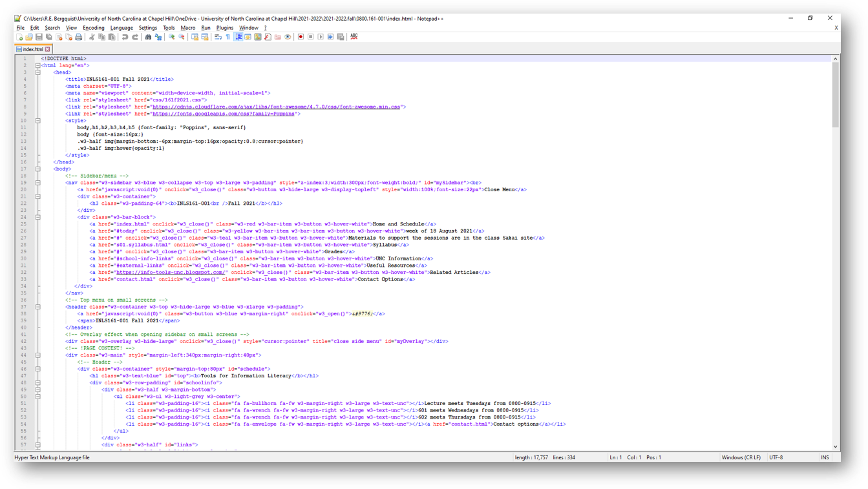Open the Plugins menu
Viewport: 868px width, 489px height.
pos(224,28)
